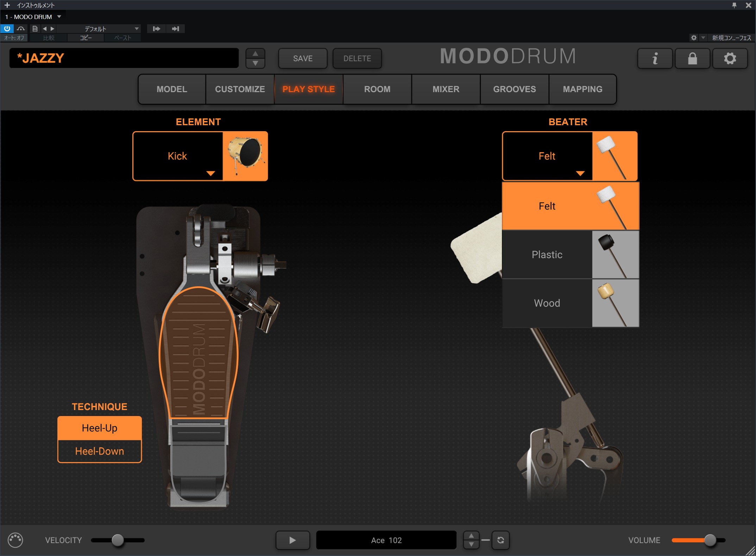
Task: Select the next host preset arrow
Action: coord(52,28)
